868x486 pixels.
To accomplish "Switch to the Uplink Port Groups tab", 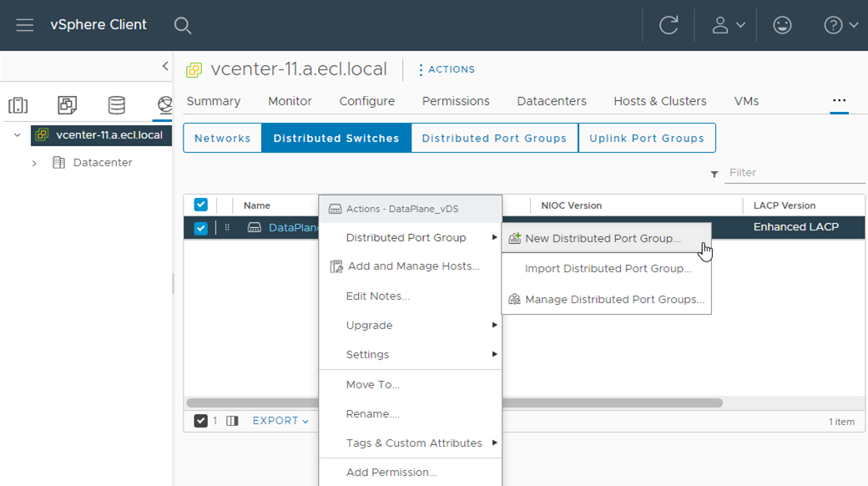I will point(647,139).
